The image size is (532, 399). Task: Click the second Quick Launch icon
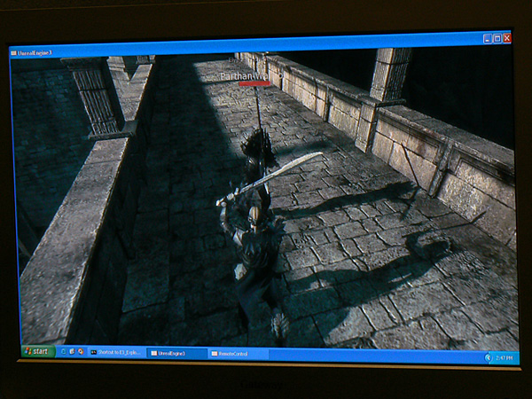72,351
